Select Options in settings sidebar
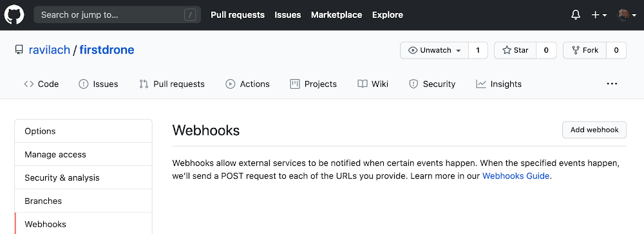Viewport: 644px width, 234px height. pos(83,131)
